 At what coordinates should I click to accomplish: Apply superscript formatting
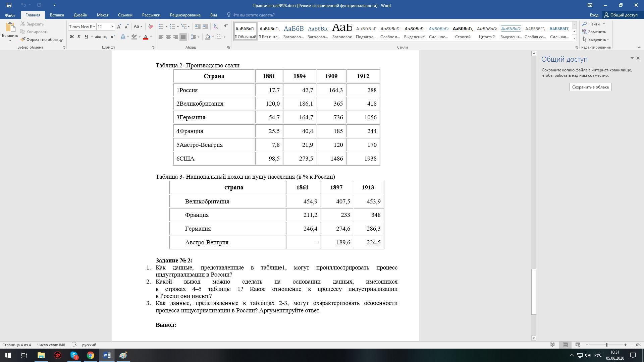[x=113, y=37]
